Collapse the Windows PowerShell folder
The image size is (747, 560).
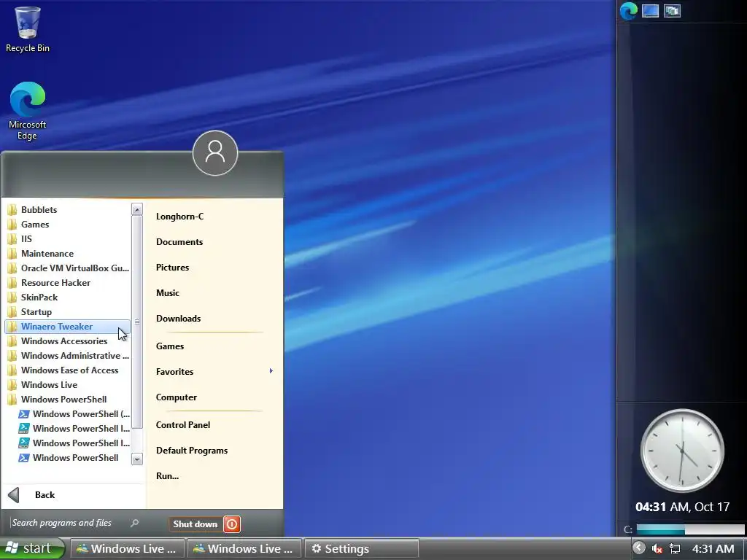66,400
